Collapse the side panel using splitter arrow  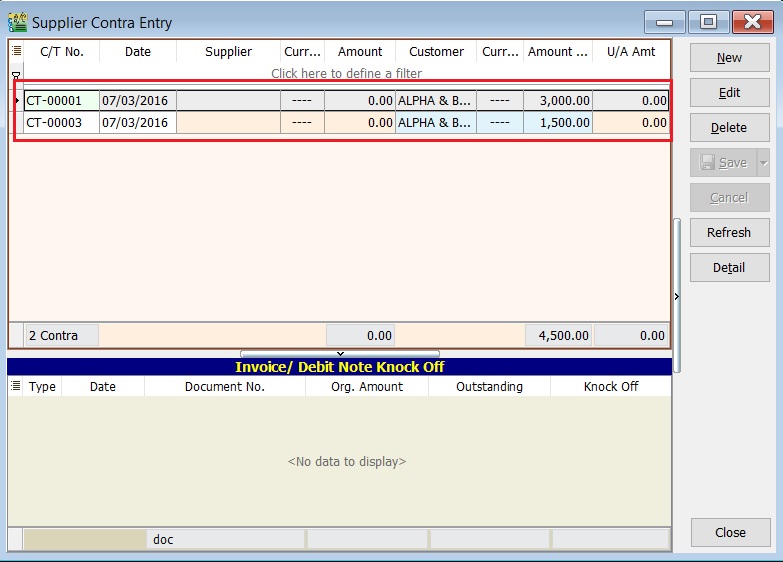point(677,297)
